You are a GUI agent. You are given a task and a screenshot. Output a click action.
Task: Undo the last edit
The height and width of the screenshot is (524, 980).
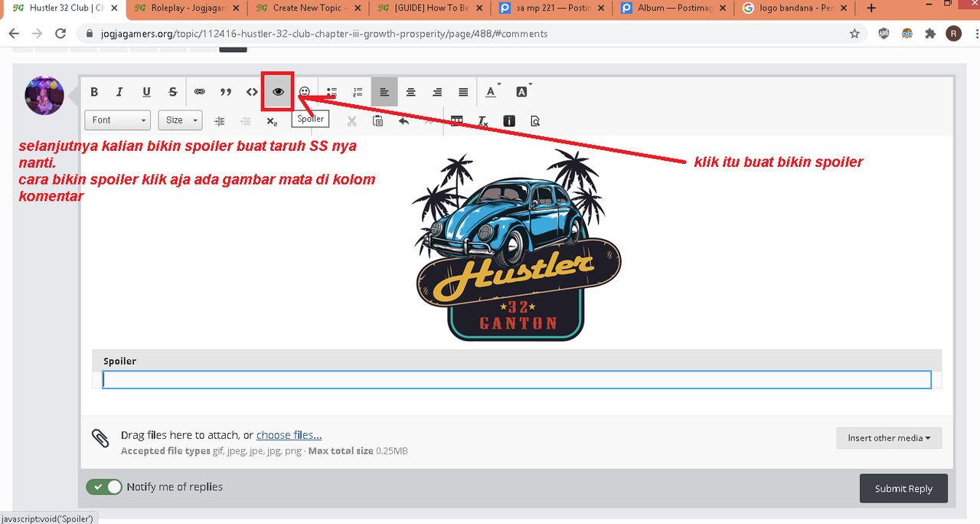coord(403,121)
